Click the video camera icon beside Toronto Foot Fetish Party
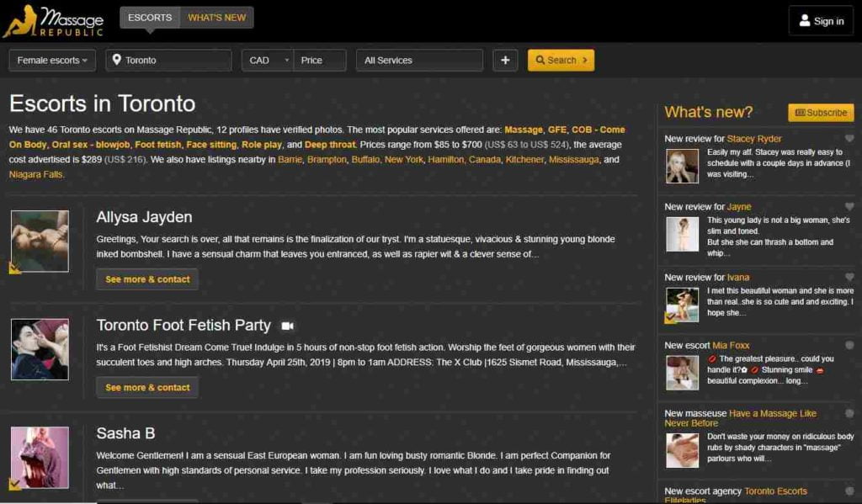The image size is (862, 504). (x=288, y=326)
